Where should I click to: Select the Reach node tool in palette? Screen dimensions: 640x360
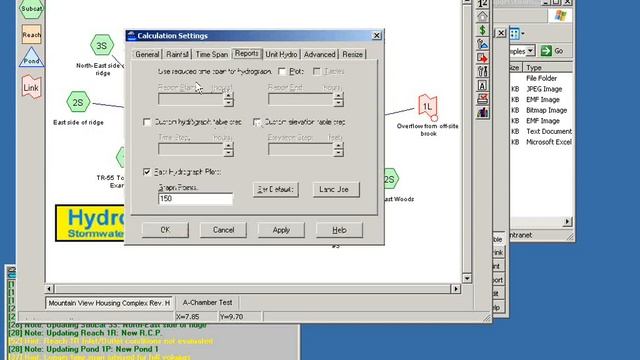point(31,35)
